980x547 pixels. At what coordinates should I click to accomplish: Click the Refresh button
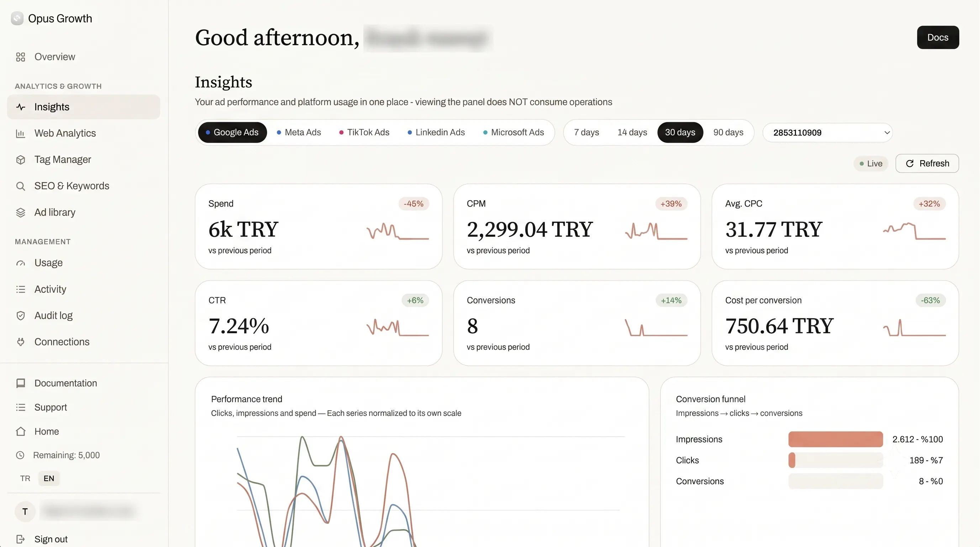(927, 163)
